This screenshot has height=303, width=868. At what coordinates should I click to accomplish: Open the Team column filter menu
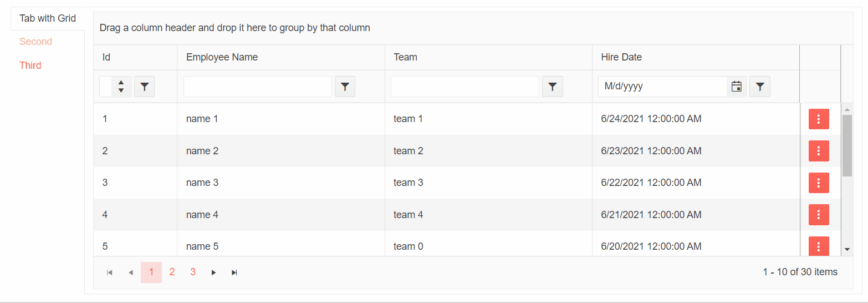click(552, 87)
